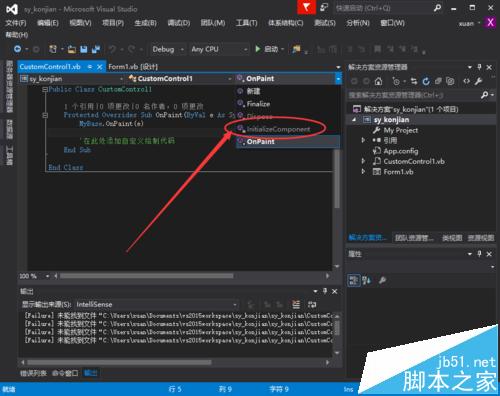The width and height of the screenshot is (500, 396).
Task: Click the redo toolbar icon
Action: (x=131, y=50)
